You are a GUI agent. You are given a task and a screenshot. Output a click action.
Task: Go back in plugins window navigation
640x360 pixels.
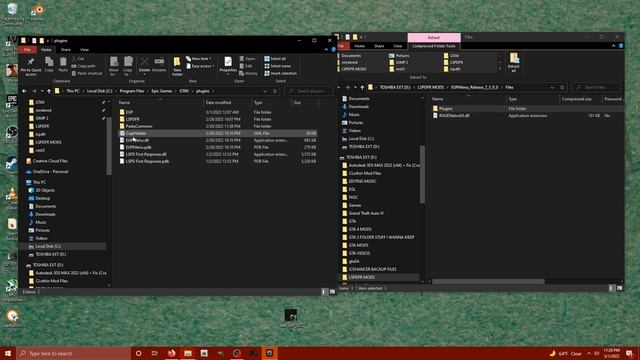click(x=24, y=91)
